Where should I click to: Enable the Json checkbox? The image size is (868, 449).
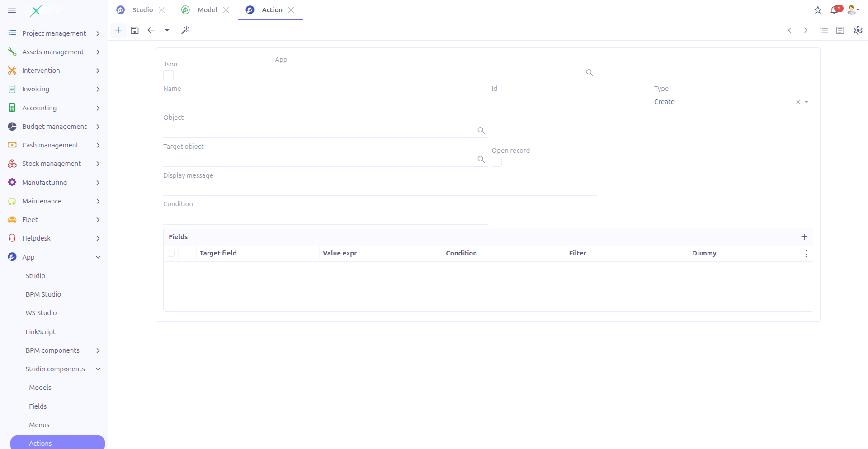[168, 75]
